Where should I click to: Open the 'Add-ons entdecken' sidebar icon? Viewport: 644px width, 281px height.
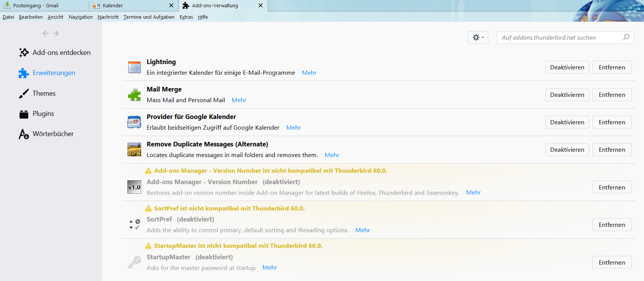[24, 53]
